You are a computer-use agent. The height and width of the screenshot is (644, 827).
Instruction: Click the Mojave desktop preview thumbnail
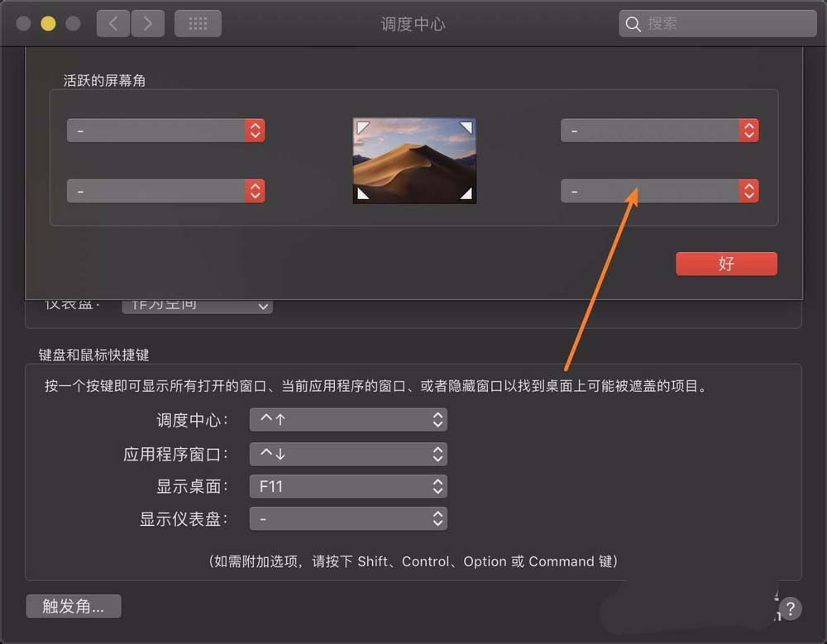pos(413,160)
